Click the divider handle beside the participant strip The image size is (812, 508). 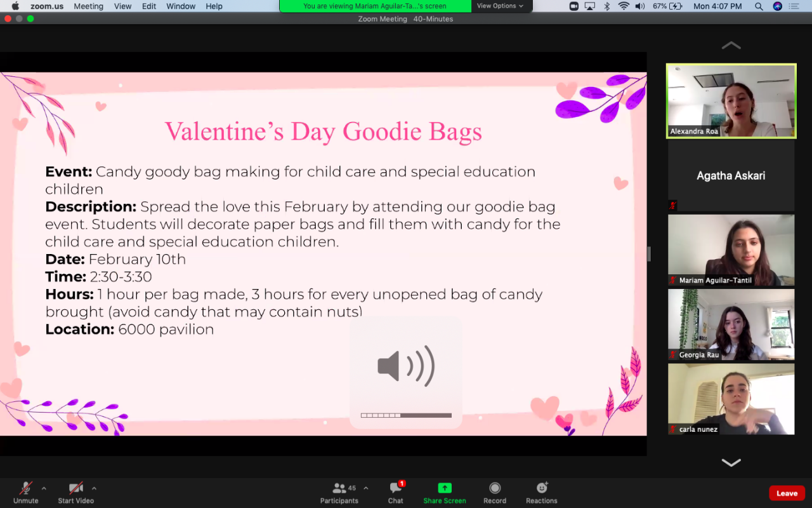[x=649, y=254]
